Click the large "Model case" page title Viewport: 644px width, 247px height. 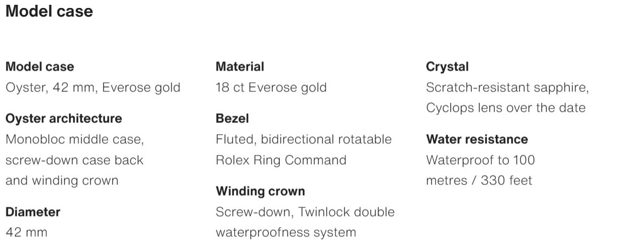tap(49, 11)
